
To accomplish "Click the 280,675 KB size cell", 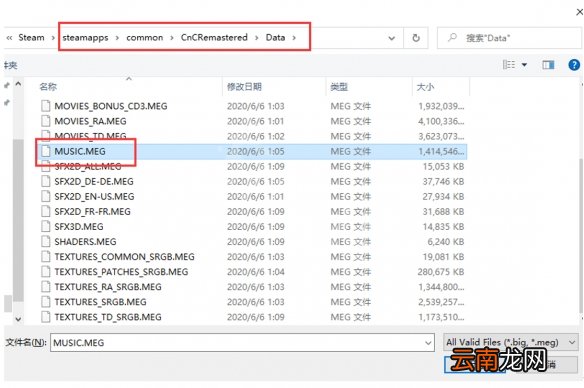I will [x=441, y=272].
